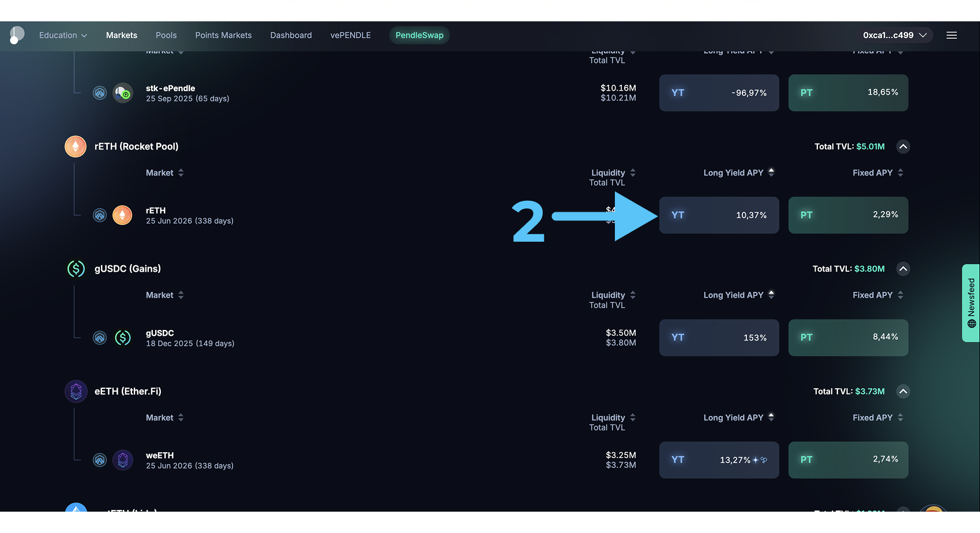This screenshot has width=980, height=533.
Task: Click the rETH Rocket Pool token icon
Action: 76,147
